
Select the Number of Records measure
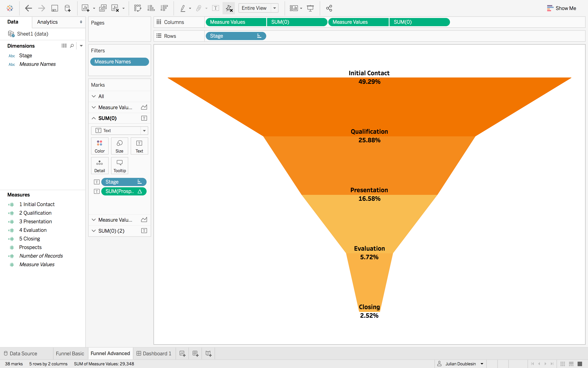(41, 256)
